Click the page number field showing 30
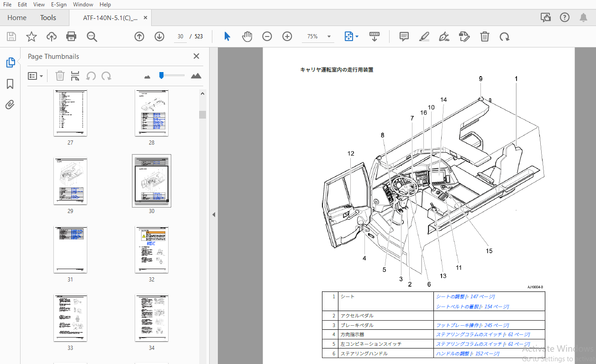596x364 pixels. (180, 36)
